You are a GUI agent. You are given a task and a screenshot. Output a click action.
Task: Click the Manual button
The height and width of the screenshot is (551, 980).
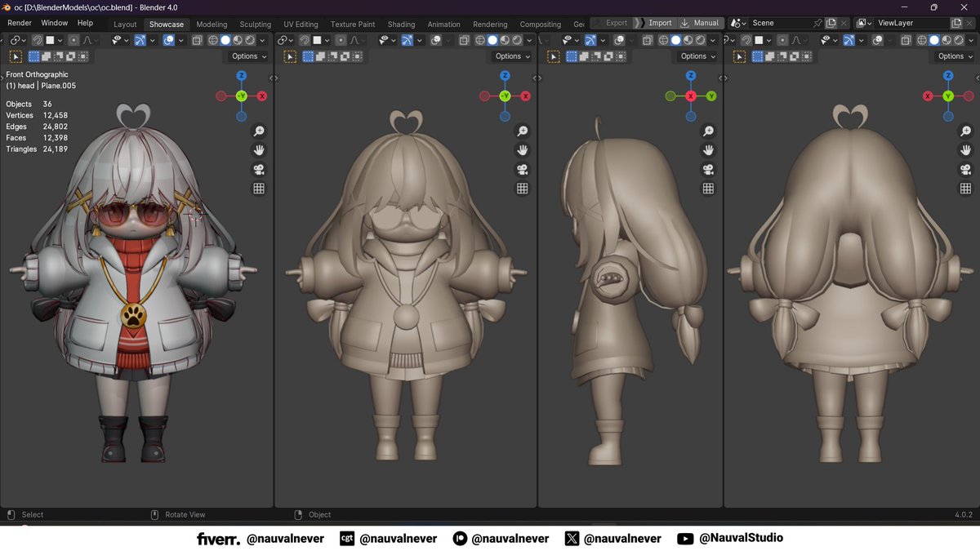point(701,23)
